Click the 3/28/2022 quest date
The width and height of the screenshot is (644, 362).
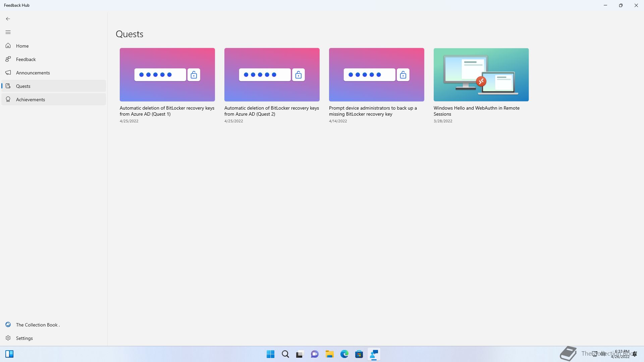pos(443,121)
